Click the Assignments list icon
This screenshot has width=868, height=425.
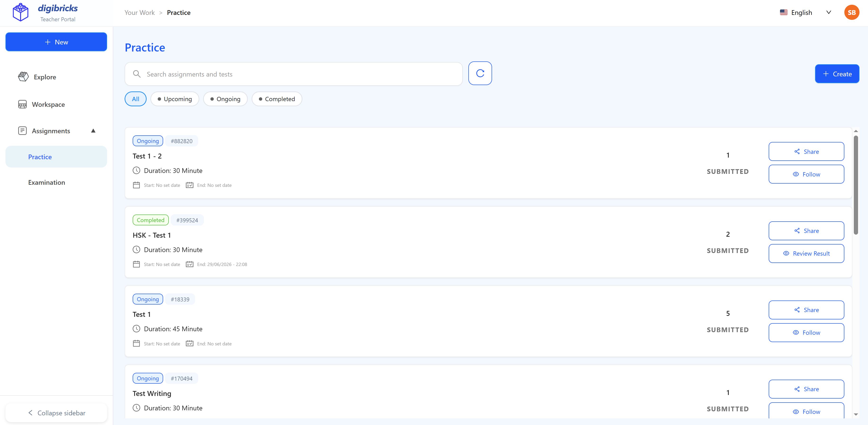coord(22,131)
